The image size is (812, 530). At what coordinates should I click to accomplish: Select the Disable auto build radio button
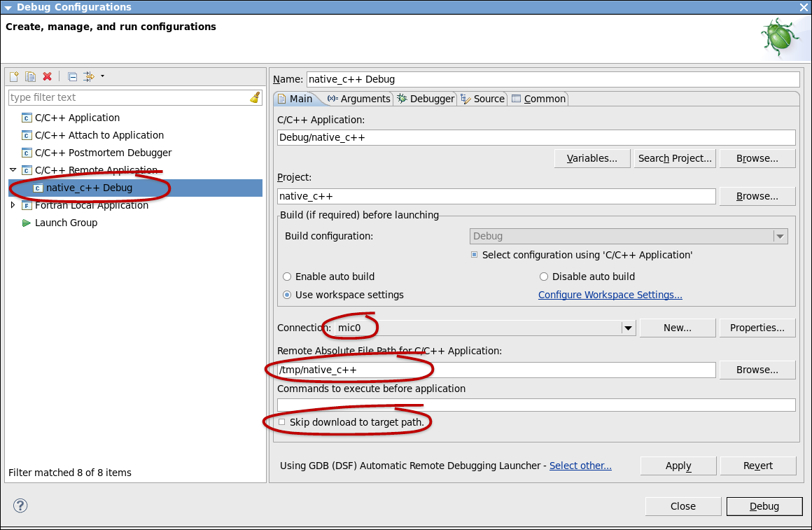[544, 277]
